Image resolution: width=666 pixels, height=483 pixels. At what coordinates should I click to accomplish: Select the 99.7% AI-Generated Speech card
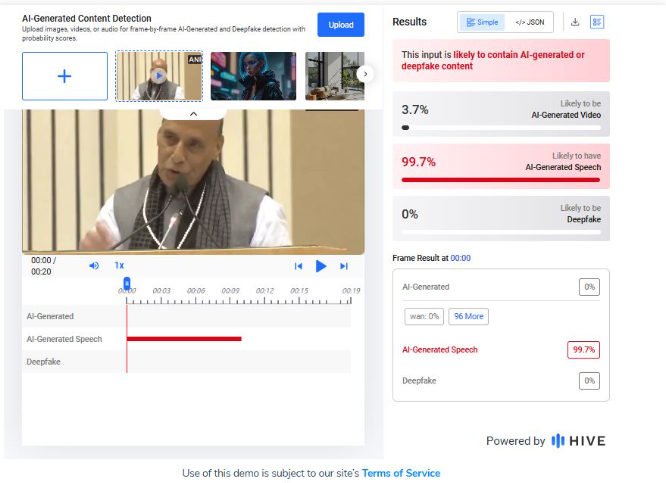coord(501,166)
